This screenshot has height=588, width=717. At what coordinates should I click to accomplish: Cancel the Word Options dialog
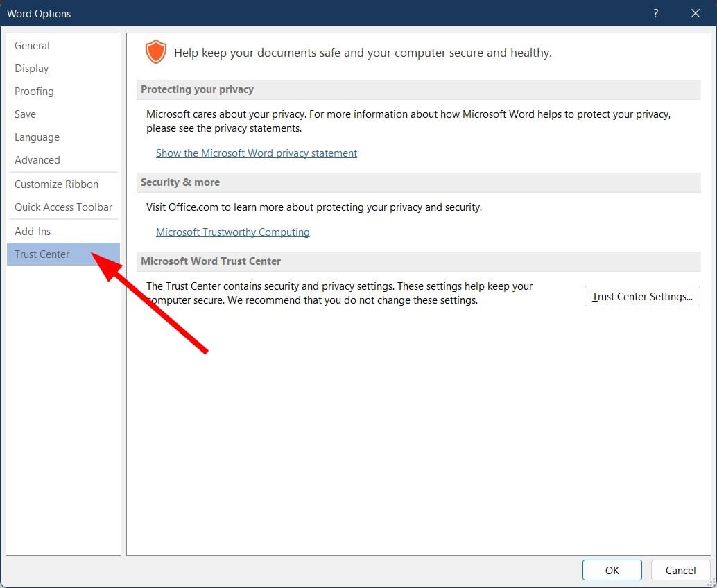pos(680,570)
